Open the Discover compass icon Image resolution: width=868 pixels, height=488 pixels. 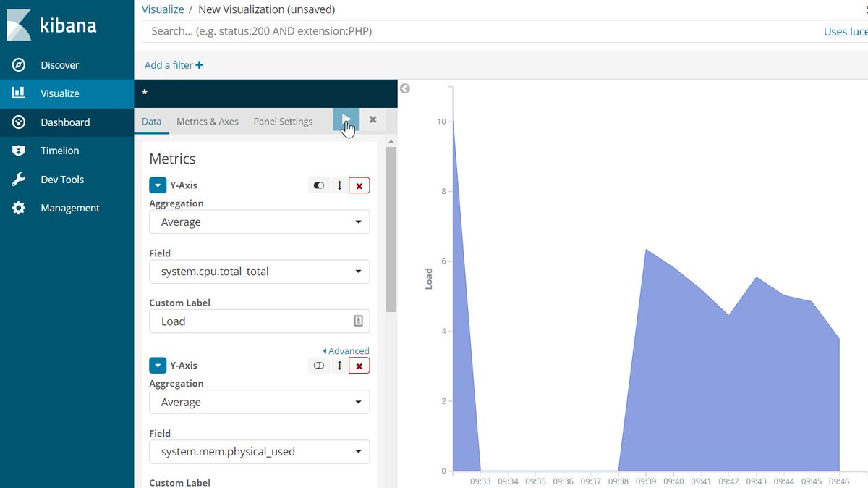click(19, 65)
